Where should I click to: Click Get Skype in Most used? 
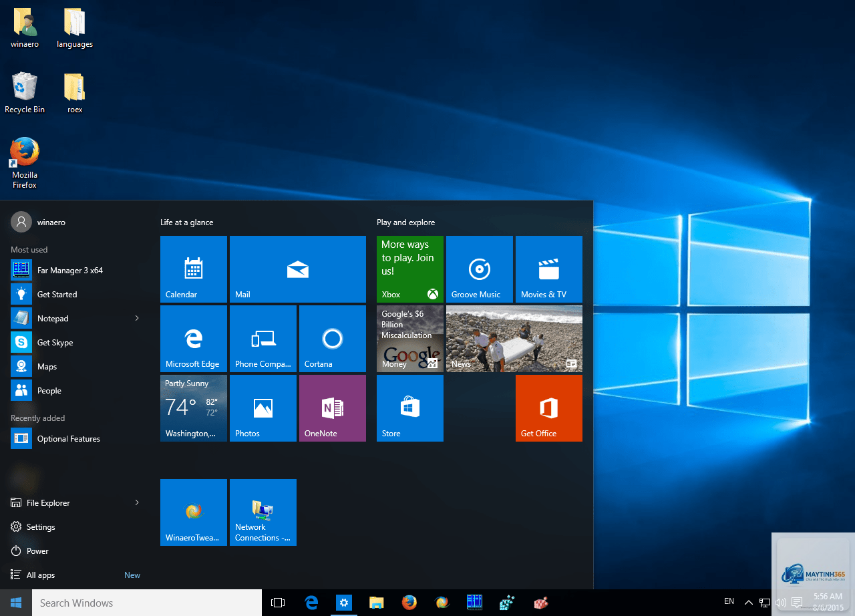click(x=78, y=343)
